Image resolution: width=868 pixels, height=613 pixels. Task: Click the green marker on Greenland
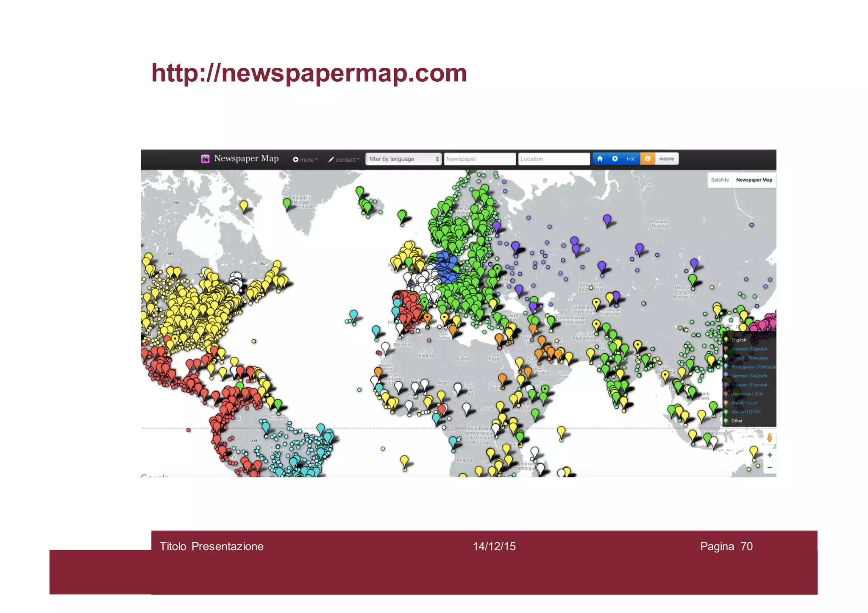(287, 204)
